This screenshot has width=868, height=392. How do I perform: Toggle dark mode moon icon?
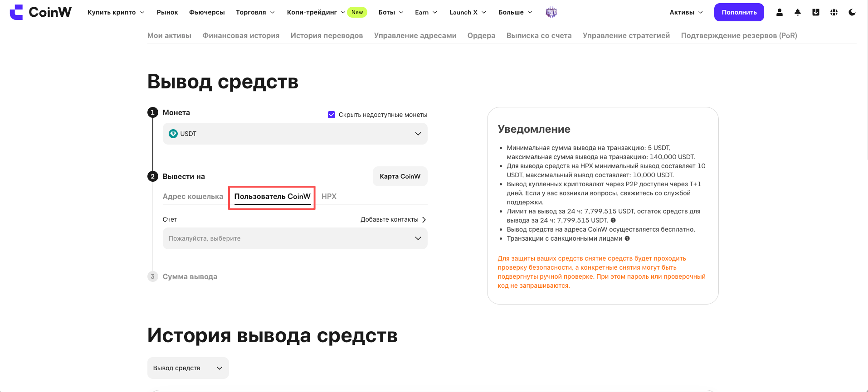tap(852, 12)
